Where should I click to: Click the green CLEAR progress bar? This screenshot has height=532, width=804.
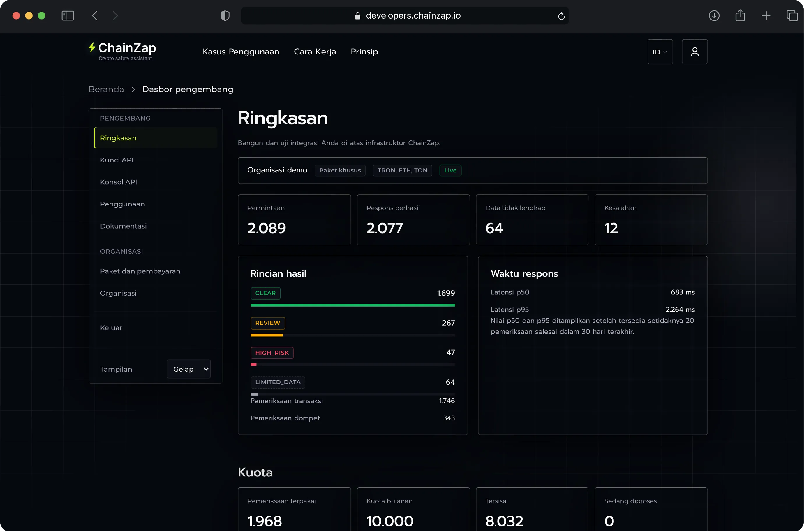tap(352, 305)
